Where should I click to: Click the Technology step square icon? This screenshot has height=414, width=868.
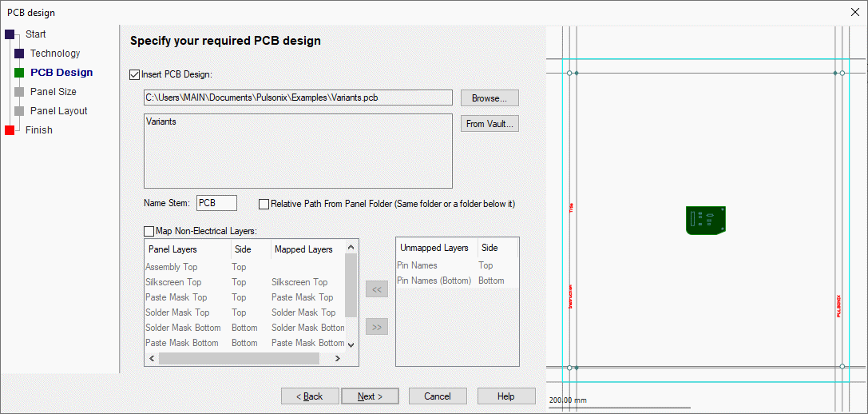pos(19,54)
